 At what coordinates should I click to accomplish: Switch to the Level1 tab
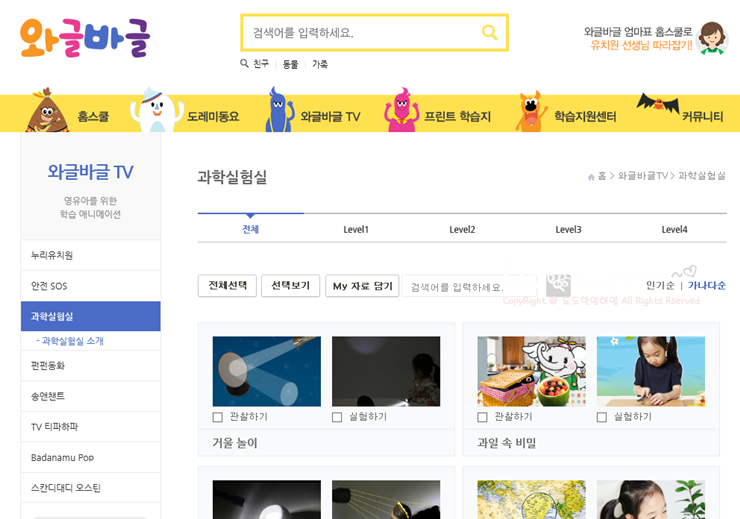pyautogui.click(x=356, y=229)
